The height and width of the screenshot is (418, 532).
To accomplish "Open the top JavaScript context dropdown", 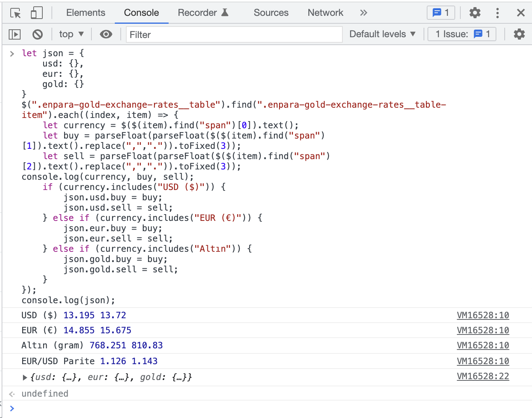I will pyautogui.click(x=71, y=34).
